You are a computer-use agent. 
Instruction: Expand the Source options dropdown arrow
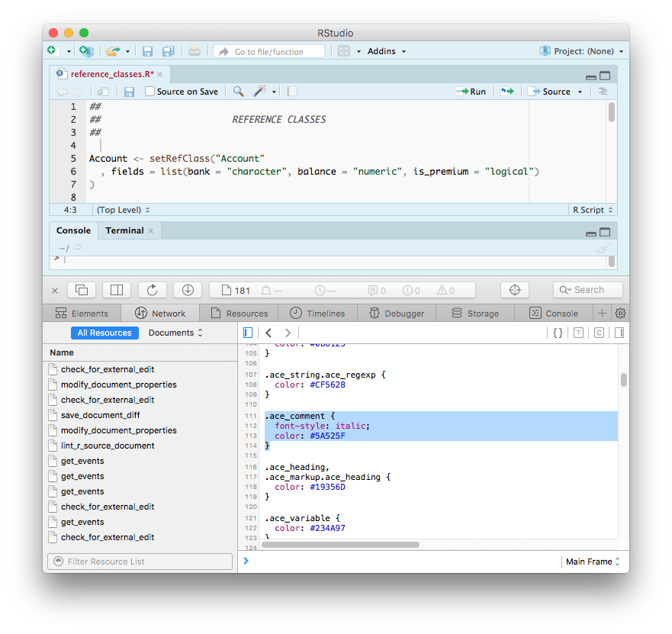[x=580, y=92]
